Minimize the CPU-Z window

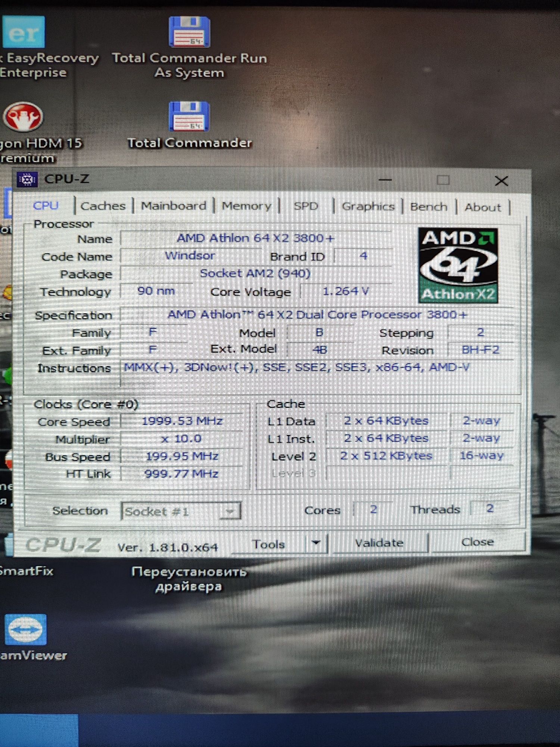385,180
